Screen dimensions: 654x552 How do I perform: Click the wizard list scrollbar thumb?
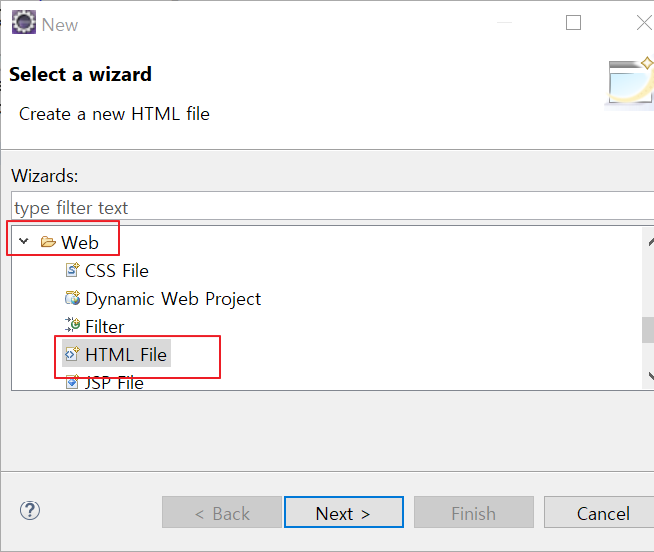pos(648,330)
